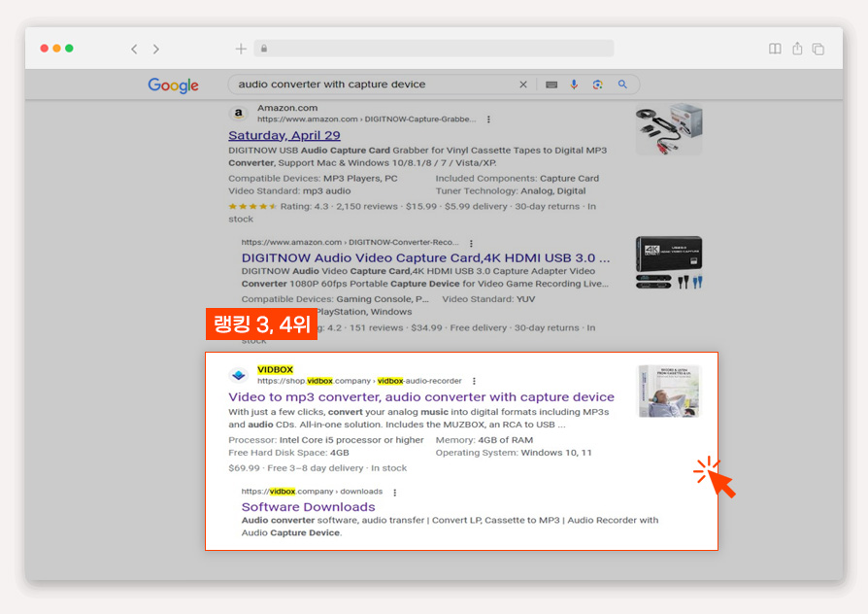Open options menu for DIGITNOW-Capture-Grabbe result
This screenshot has height=614, width=868.
(x=488, y=119)
